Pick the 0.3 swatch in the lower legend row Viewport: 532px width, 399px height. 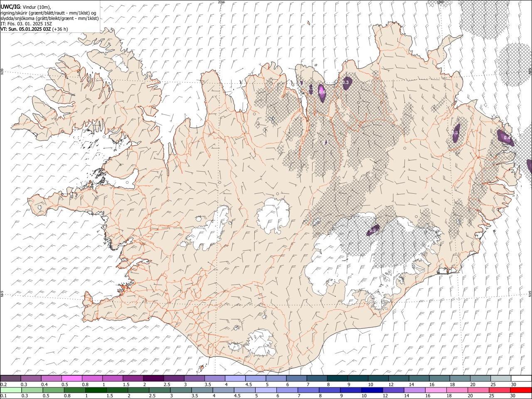(32, 390)
